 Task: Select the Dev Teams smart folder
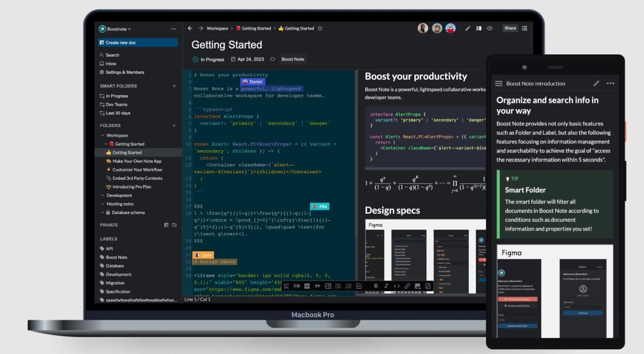click(114, 105)
